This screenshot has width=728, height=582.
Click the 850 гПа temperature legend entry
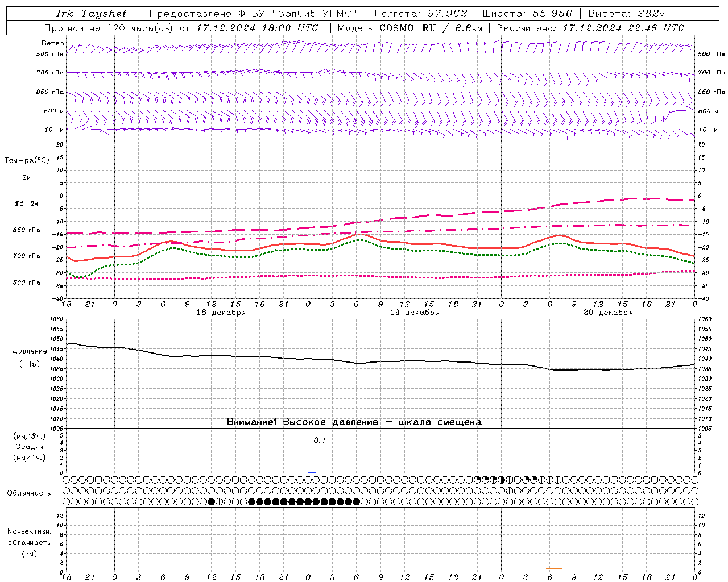[x=27, y=230]
